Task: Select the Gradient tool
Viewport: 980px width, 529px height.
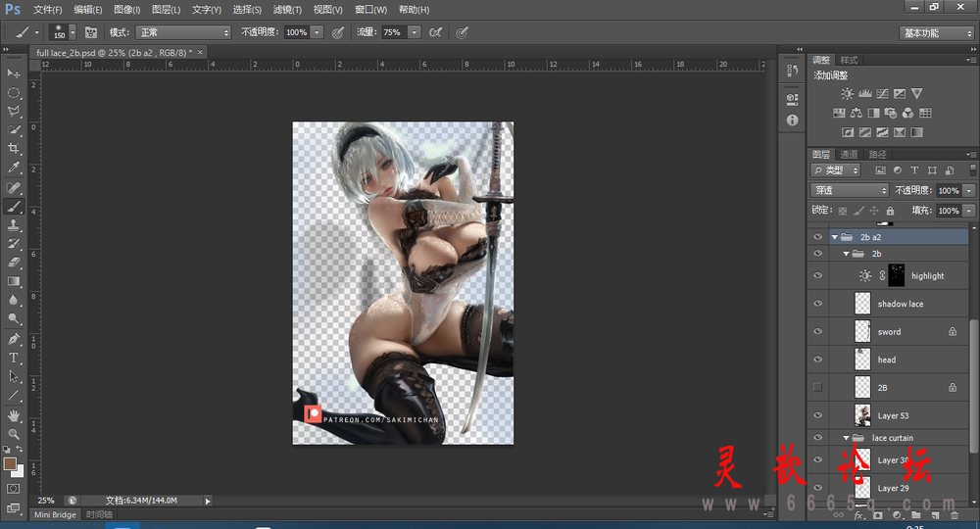Action: click(x=13, y=281)
